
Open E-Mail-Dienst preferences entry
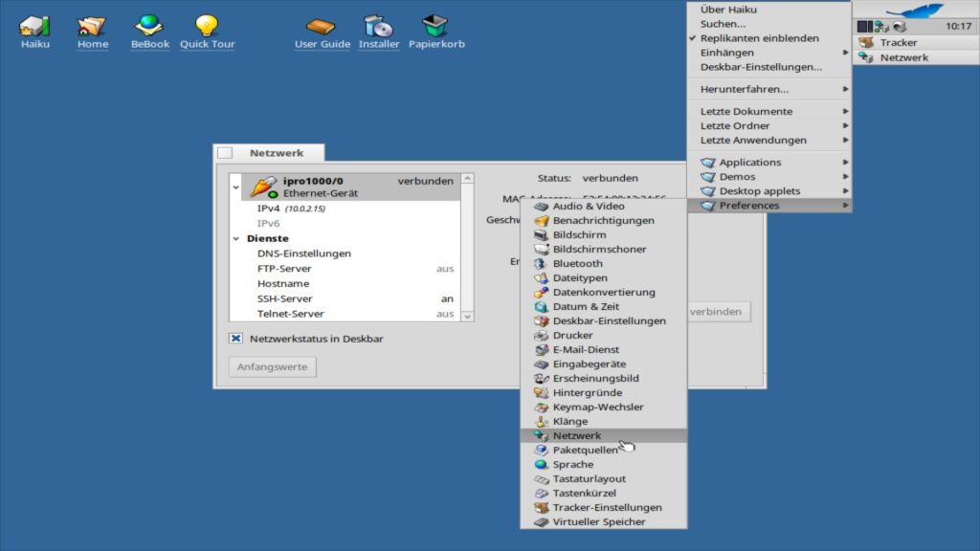click(x=604, y=350)
